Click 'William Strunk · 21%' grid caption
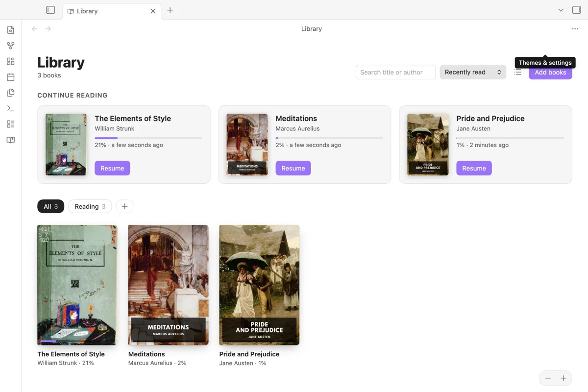This screenshot has height=392, width=588. (x=66, y=363)
